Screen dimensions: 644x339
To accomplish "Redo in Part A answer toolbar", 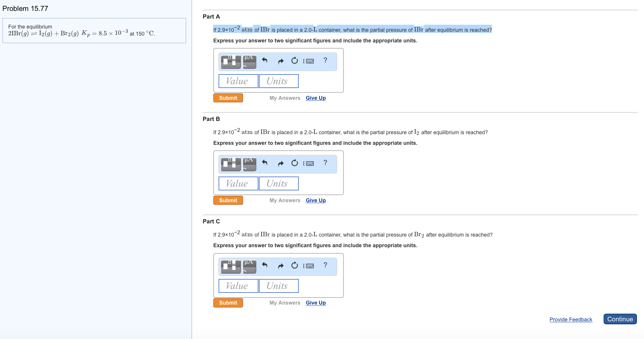I will tap(281, 61).
